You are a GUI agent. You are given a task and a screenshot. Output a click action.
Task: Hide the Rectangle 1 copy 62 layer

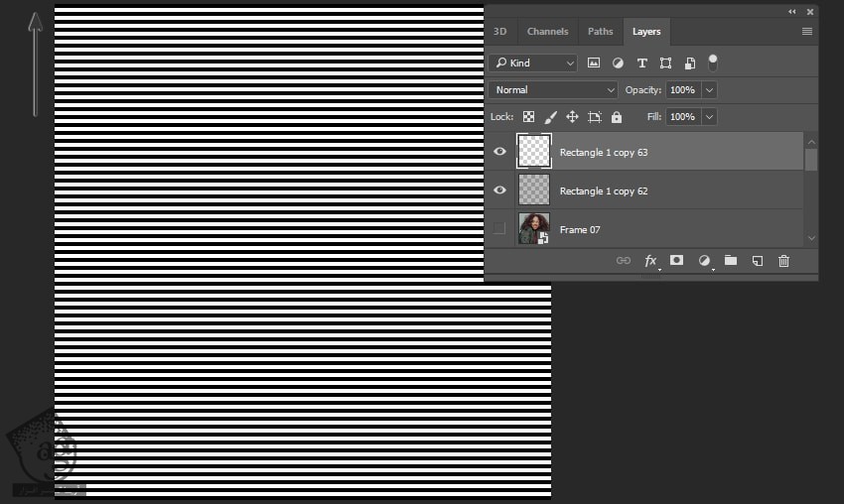coord(499,190)
